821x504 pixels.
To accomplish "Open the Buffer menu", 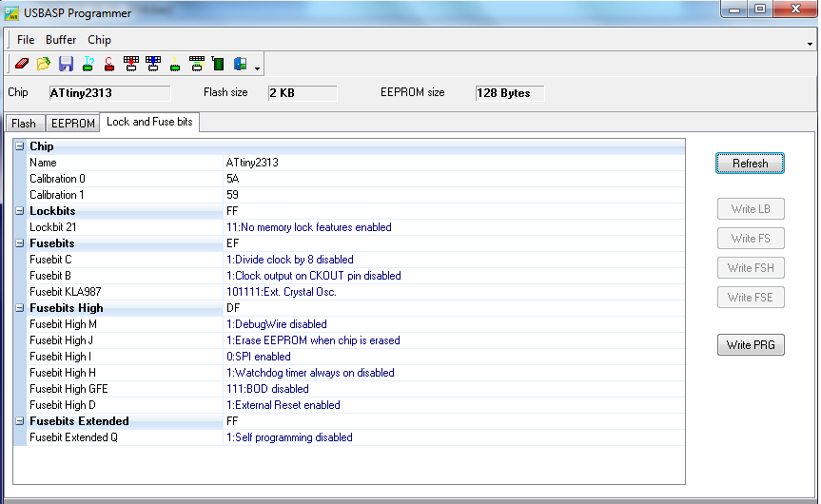I will click(61, 40).
